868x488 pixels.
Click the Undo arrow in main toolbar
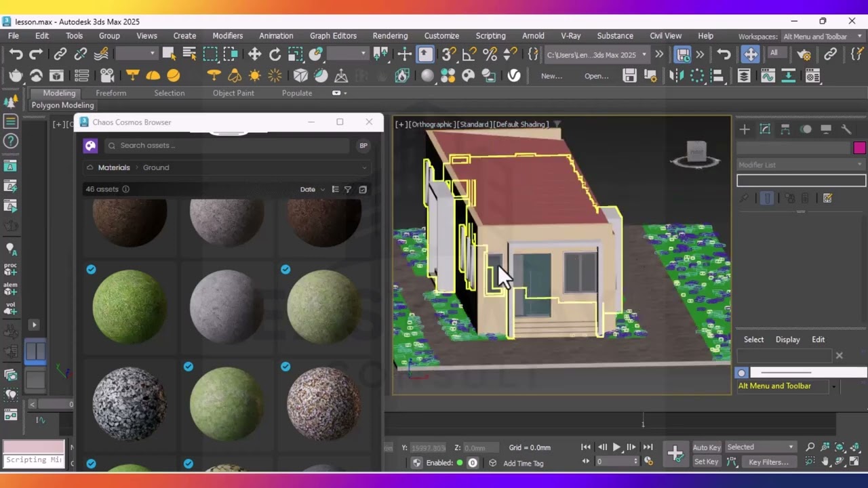[16, 55]
